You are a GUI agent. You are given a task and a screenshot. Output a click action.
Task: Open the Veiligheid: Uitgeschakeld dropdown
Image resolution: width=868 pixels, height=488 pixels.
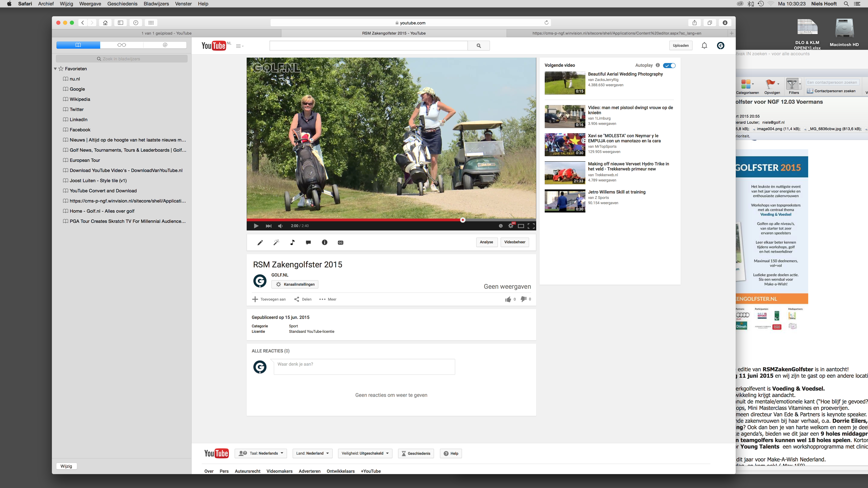(x=365, y=453)
